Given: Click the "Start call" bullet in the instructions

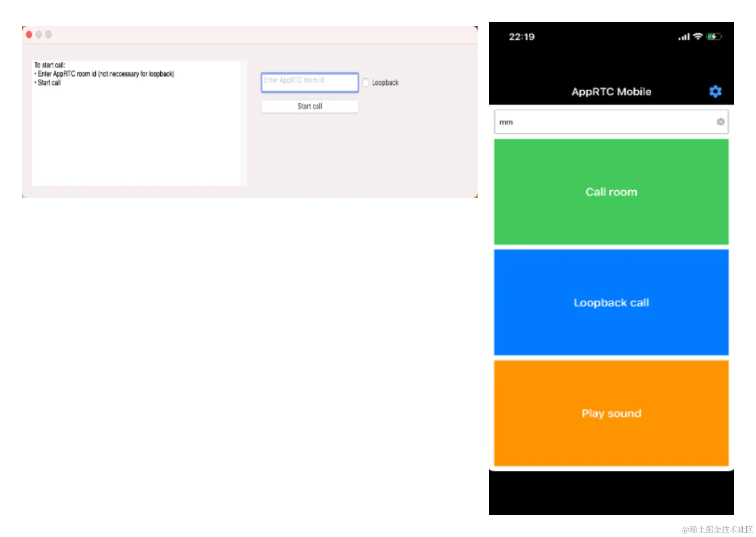Looking at the screenshot, I should click(x=48, y=83).
